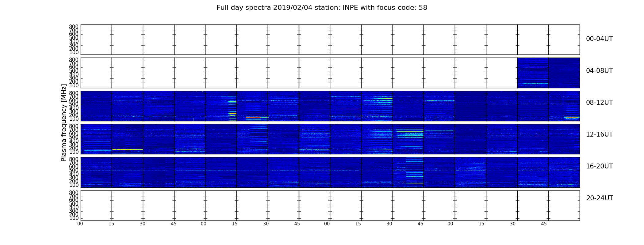Click the '500' tick of the 08-12UT panel
This screenshot has height=245, width=644.
[74, 104]
